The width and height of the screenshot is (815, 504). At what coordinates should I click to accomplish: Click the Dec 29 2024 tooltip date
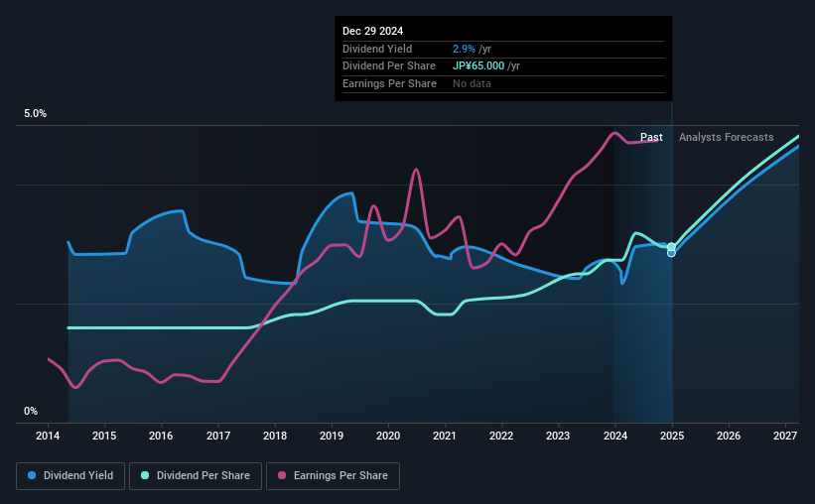372,31
